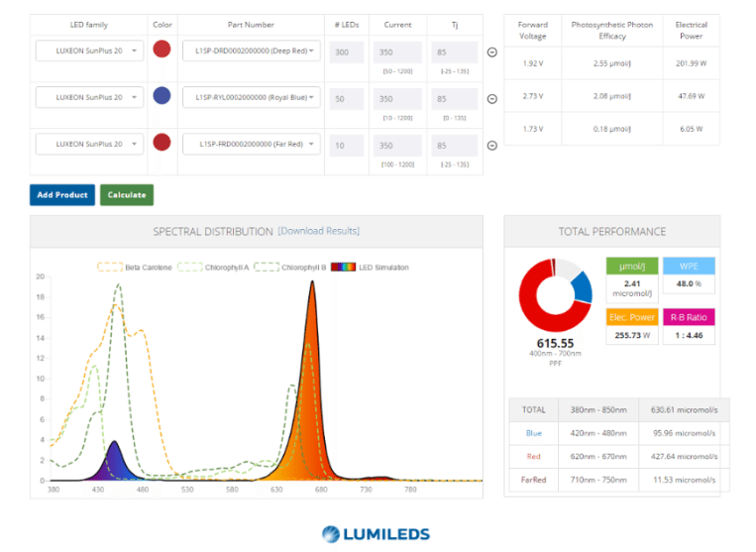Open LED family dropdown in Royal Blue row
Image resolution: width=756 pixels, height=552 pixels.
point(89,97)
